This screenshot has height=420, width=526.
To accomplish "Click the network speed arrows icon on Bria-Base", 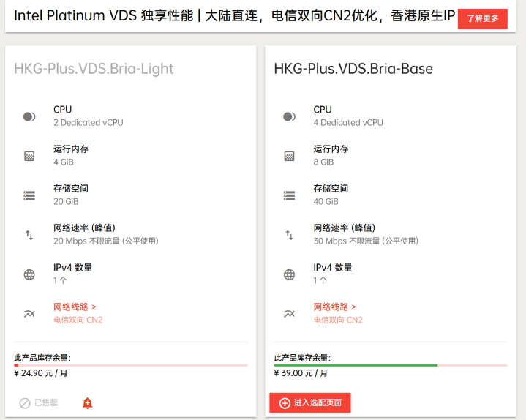I will tap(289, 235).
